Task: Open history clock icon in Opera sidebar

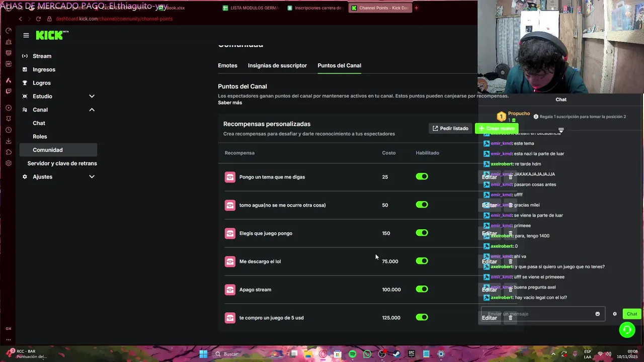Action: tap(9, 130)
